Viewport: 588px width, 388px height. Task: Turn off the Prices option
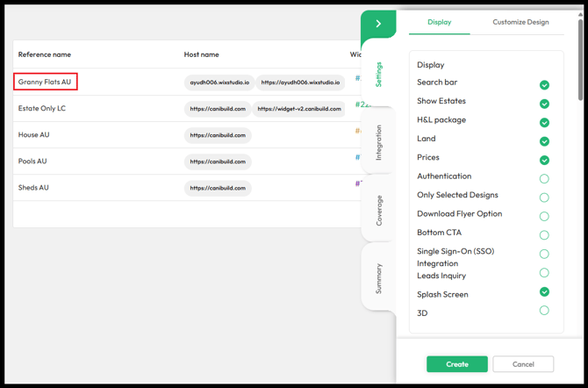[x=544, y=161]
